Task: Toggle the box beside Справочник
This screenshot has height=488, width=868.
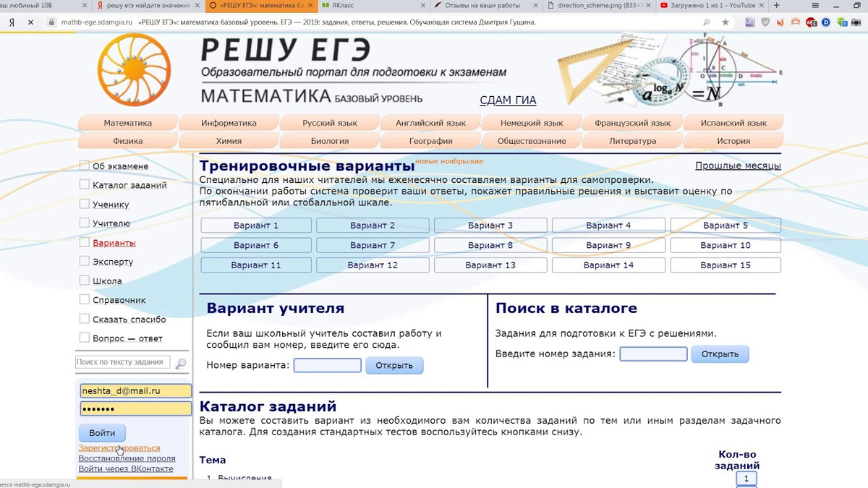Action: [x=85, y=299]
